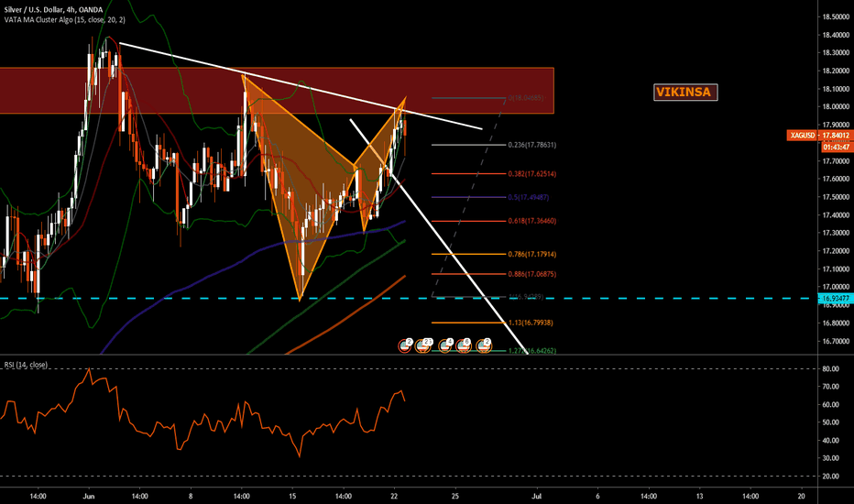The width and height of the screenshot is (854, 504).
Task: Click the 0.618(17.36460) Fibonacci level label
Action: point(531,221)
